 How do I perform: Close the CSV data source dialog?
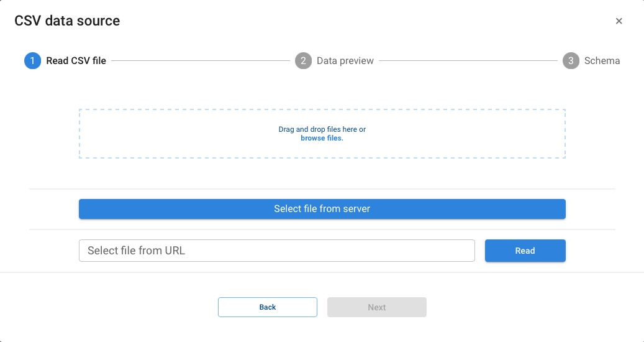619,21
